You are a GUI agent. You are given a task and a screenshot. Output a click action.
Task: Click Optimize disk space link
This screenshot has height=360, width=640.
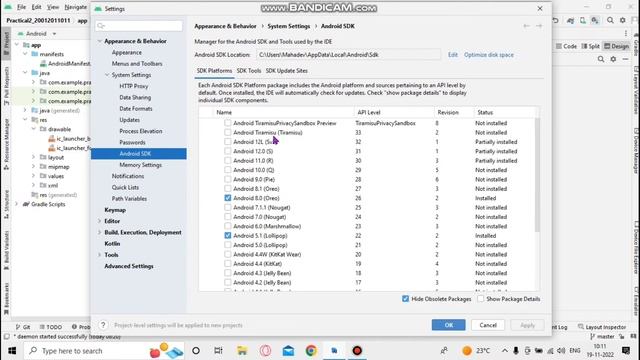pos(489,55)
